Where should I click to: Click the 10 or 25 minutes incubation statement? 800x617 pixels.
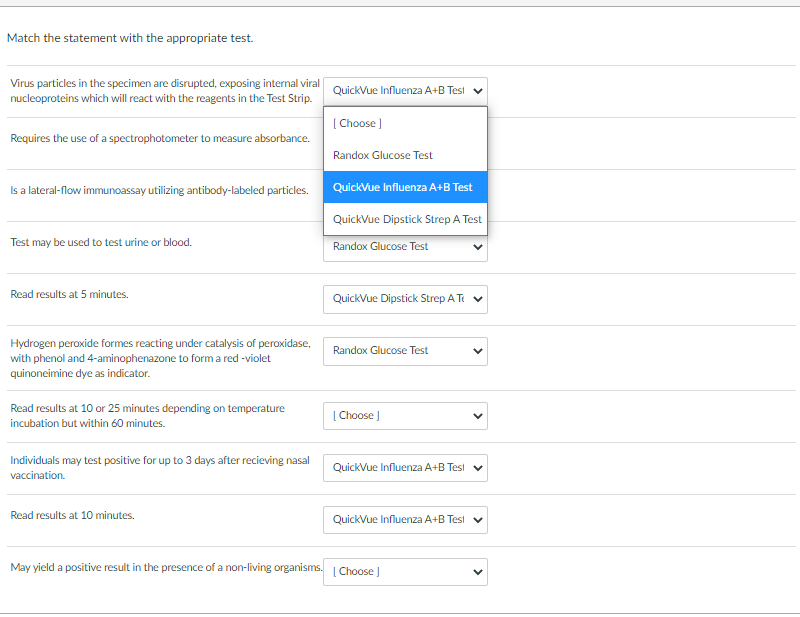(147, 415)
